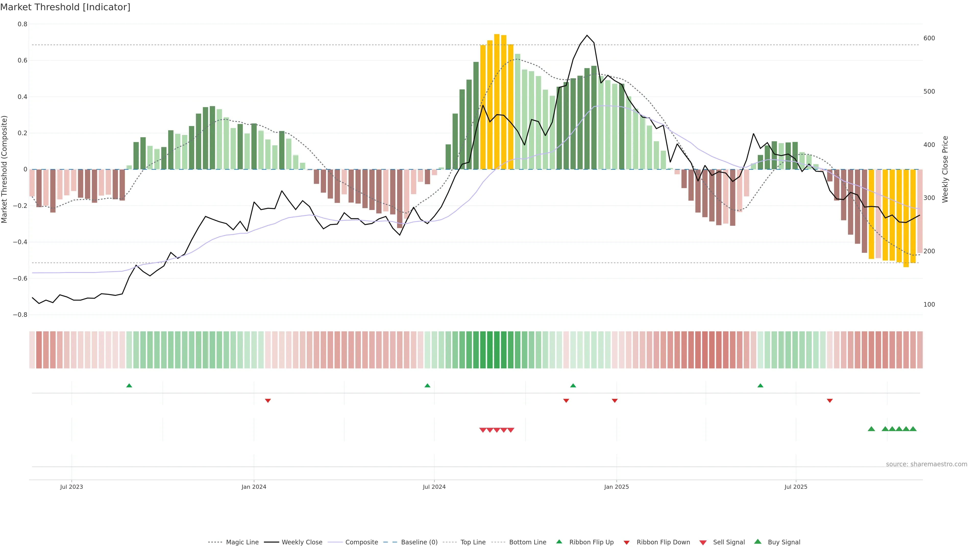Click the first green ribbon flip up marker
This screenshot has width=980, height=551.
(129, 386)
